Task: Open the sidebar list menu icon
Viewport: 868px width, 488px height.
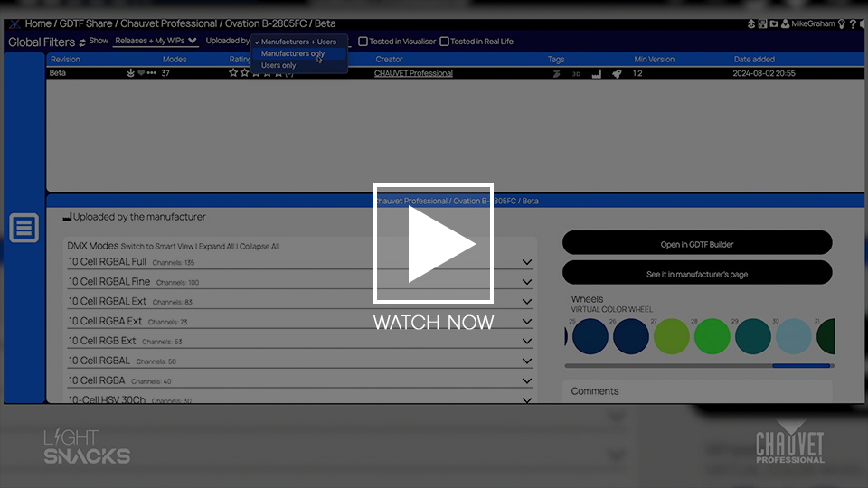Action: click(24, 228)
